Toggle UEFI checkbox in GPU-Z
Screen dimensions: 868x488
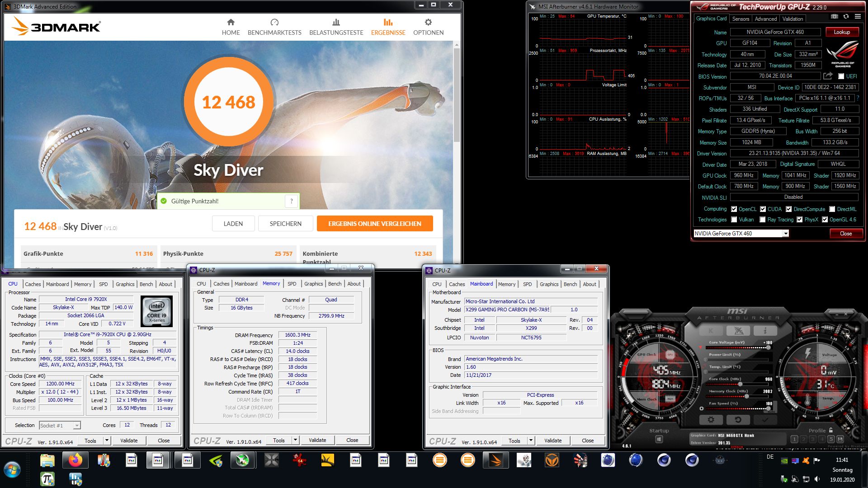(841, 76)
